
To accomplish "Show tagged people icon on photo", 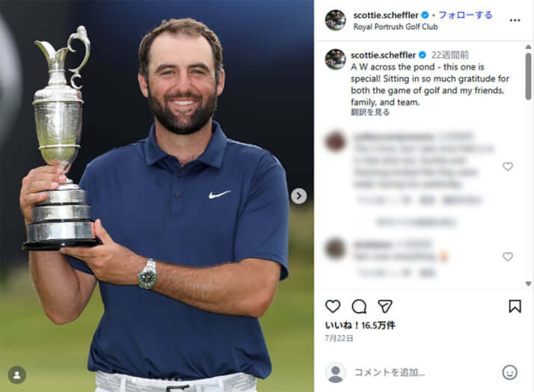I will pos(17,375).
